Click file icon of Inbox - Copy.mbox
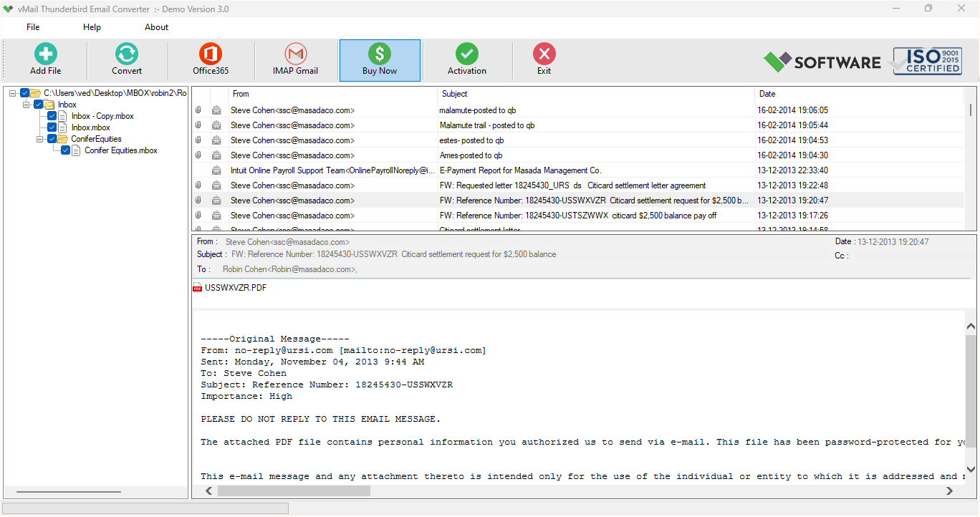The width and height of the screenshot is (980, 517). tap(63, 116)
